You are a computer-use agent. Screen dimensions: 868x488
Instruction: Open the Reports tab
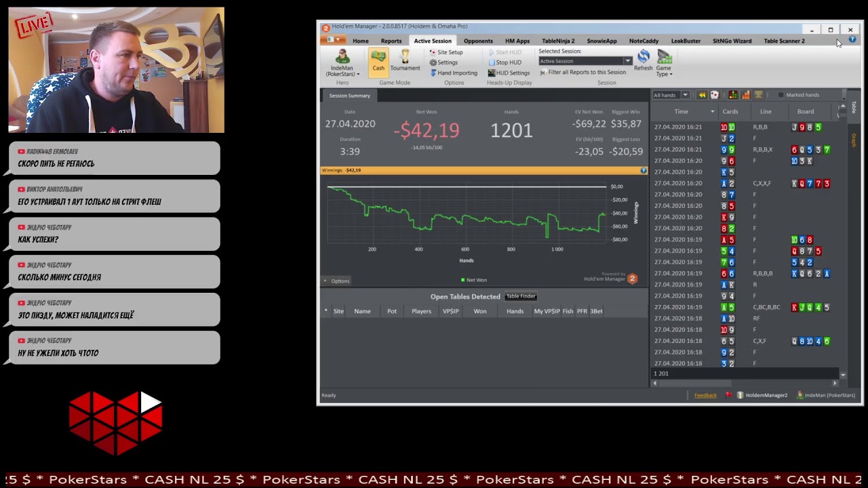tap(391, 41)
